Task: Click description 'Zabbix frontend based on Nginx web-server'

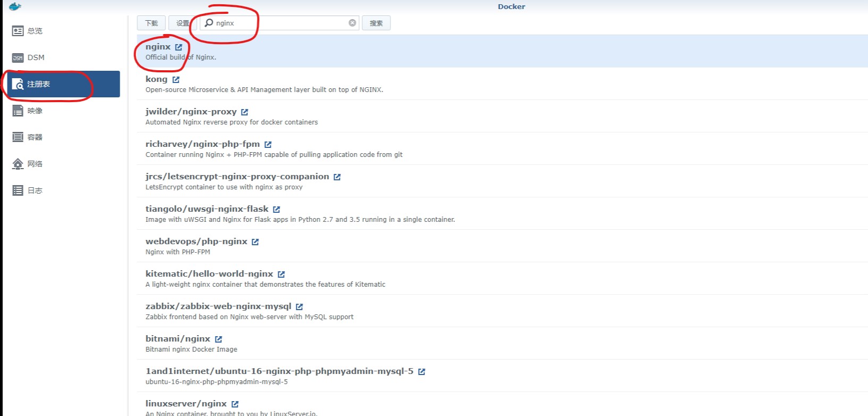Action: click(x=249, y=317)
